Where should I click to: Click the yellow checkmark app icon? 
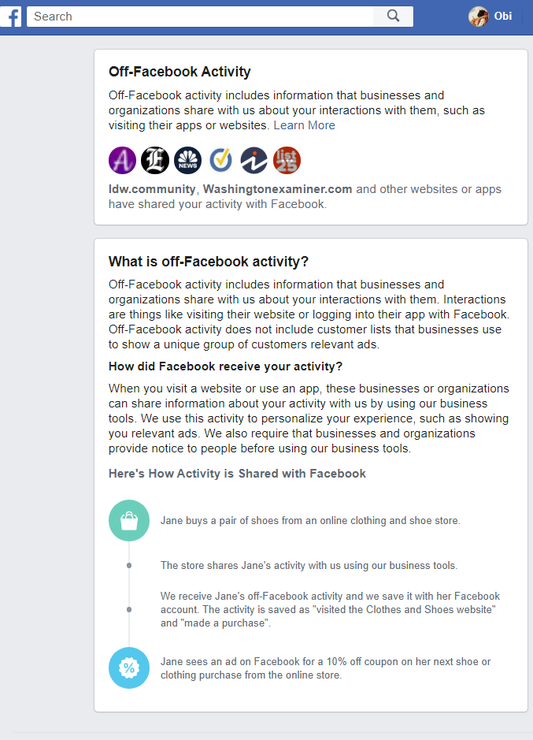pyautogui.click(x=221, y=160)
